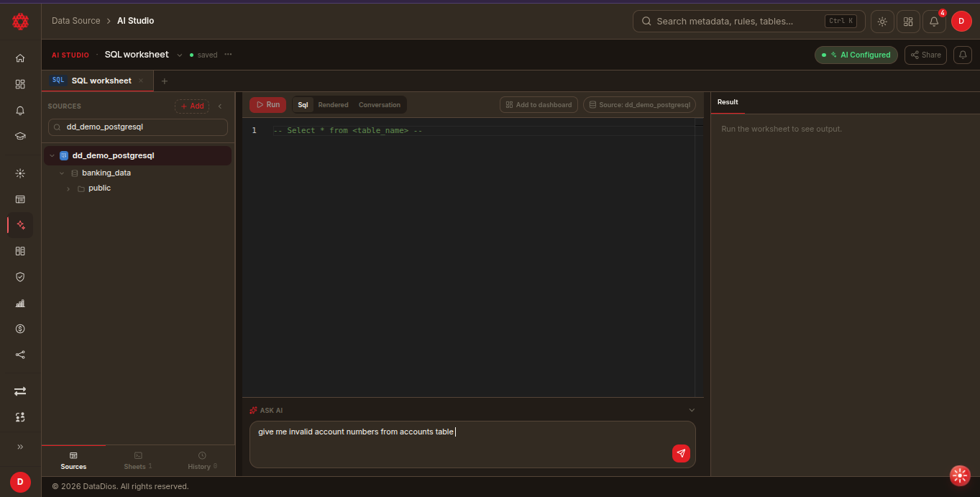Viewport: 980px width, 497px height.
Task: Go to Home icon in sidebar
Action: coord(20,58)
